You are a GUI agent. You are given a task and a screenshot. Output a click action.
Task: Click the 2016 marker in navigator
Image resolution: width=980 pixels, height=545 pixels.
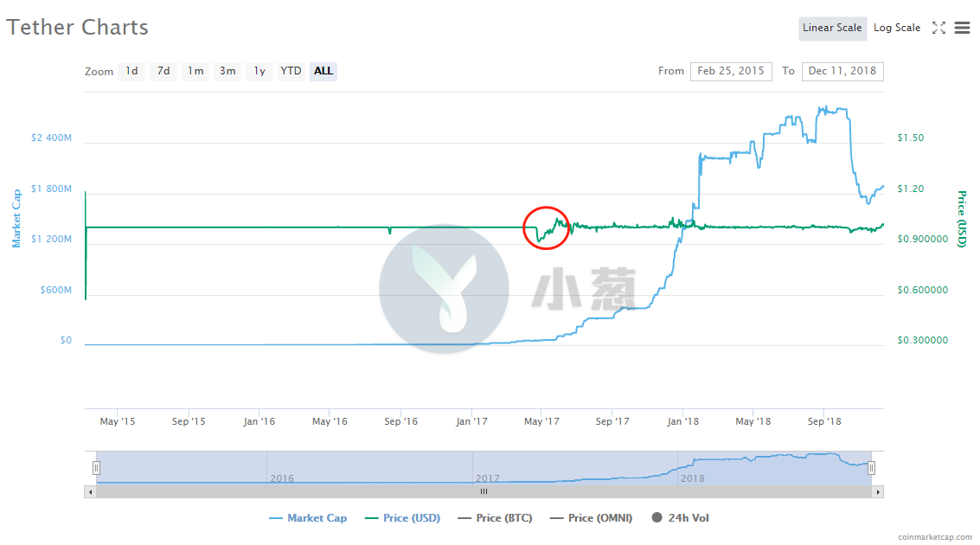[x=282, y=478]
